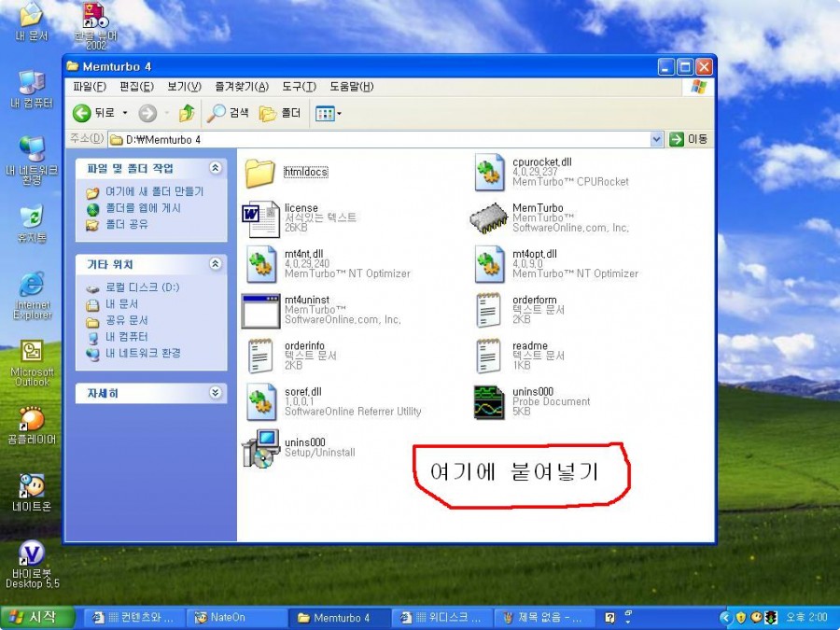Open the 도움말(H) menu
The width and height of the screenshot is (840, 630).
click(x=352, y=87)
